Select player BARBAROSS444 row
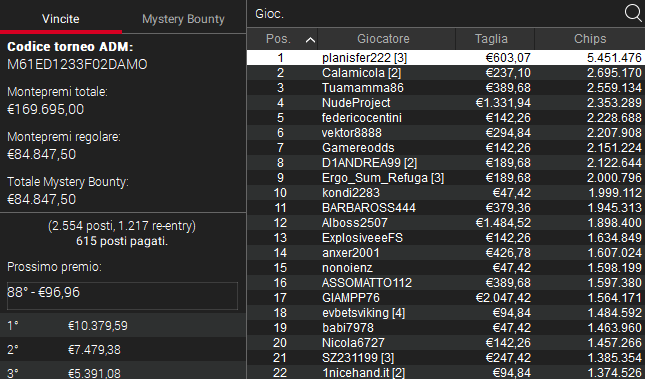Image resolution: width=645 pixels, height=379 pixels. click(x=446, y=208)
